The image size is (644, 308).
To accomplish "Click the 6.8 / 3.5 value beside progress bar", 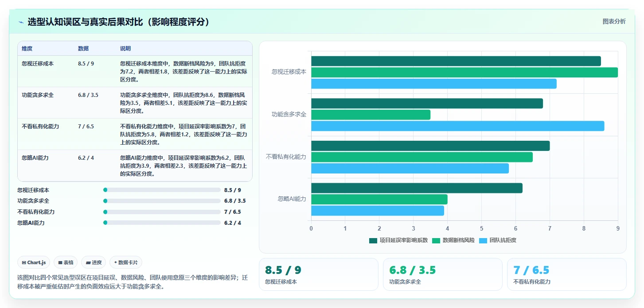I will point(235,201).
